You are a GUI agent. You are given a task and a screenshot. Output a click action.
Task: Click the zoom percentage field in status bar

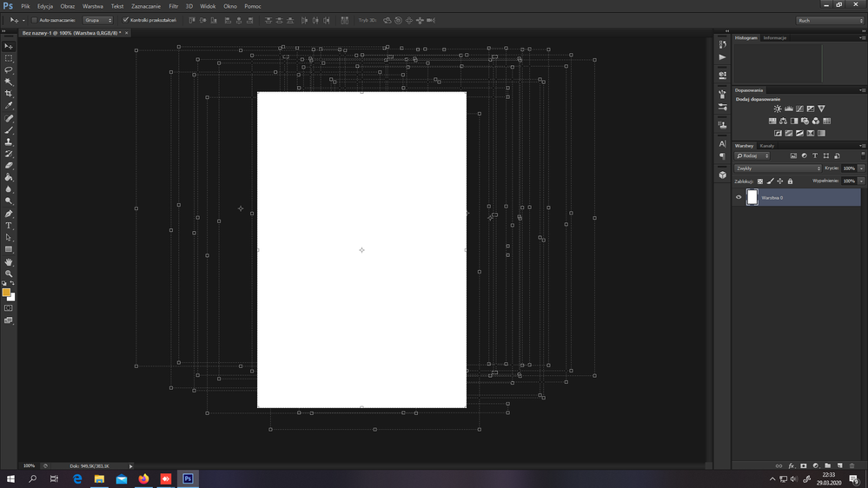(x=29, y=466)
